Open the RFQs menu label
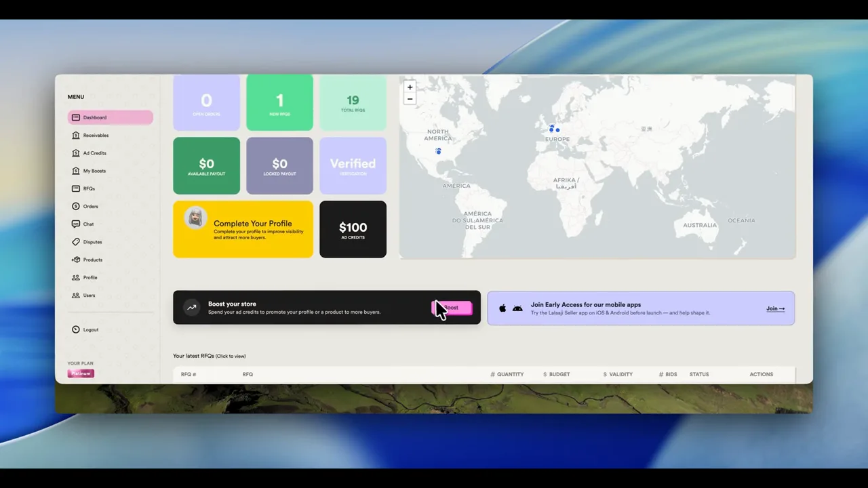868x488 pixels. tap(89, 188)
